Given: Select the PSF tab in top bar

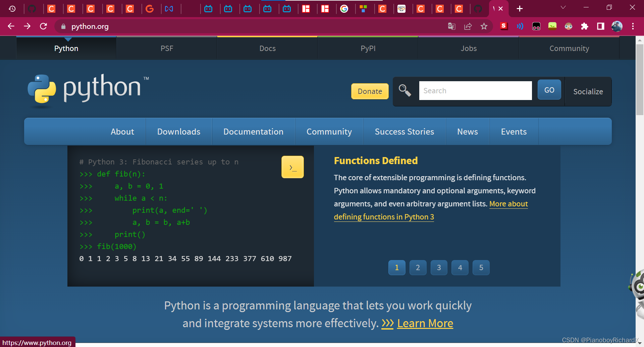Looking at the screenshot, I should coord(167,48).
